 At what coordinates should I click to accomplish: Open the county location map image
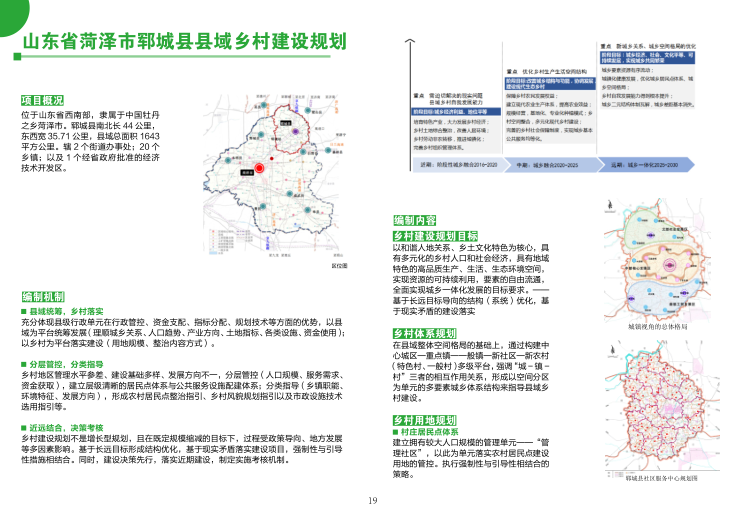coord(273,175)
